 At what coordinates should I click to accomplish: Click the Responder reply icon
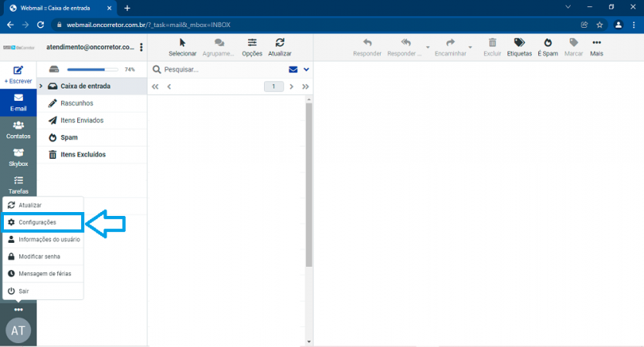(368, 42)
